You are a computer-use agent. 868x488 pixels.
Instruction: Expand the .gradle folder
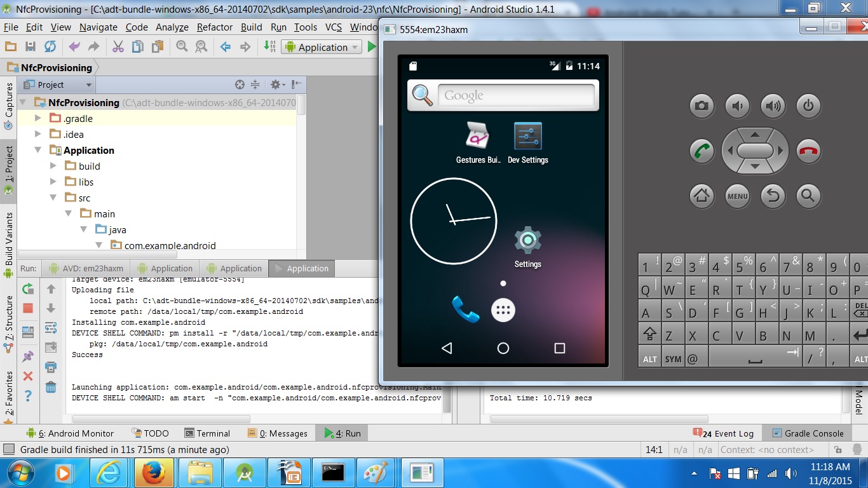pyautogui.click(x=38, y=118)
